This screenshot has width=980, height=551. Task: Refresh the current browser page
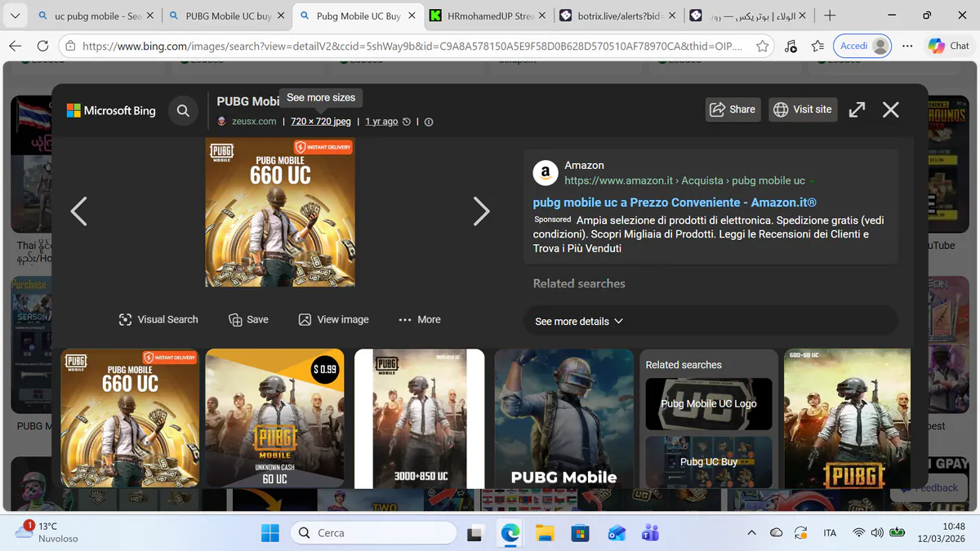[x=42, y=46]
